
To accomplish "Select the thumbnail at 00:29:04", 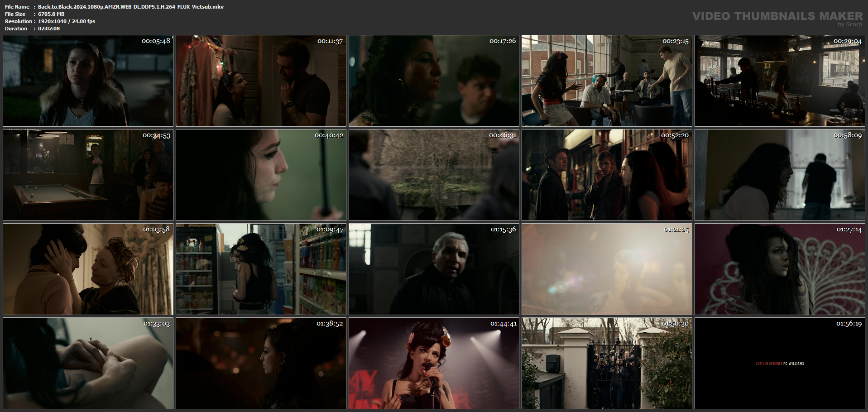I will pos(780,81).
